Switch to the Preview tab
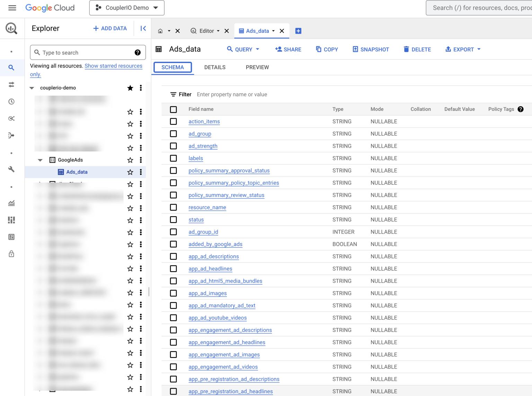The image size is (532, 396). point(257,67)
